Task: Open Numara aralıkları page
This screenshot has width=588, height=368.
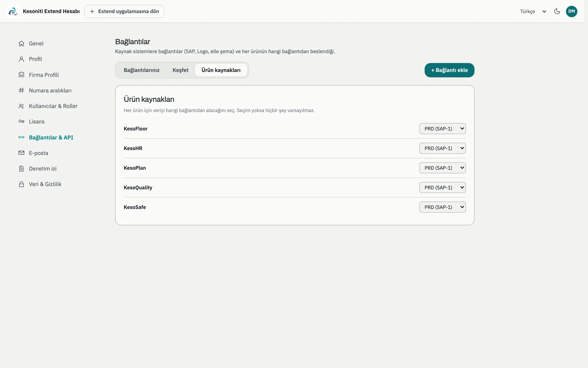Action: 50,90
